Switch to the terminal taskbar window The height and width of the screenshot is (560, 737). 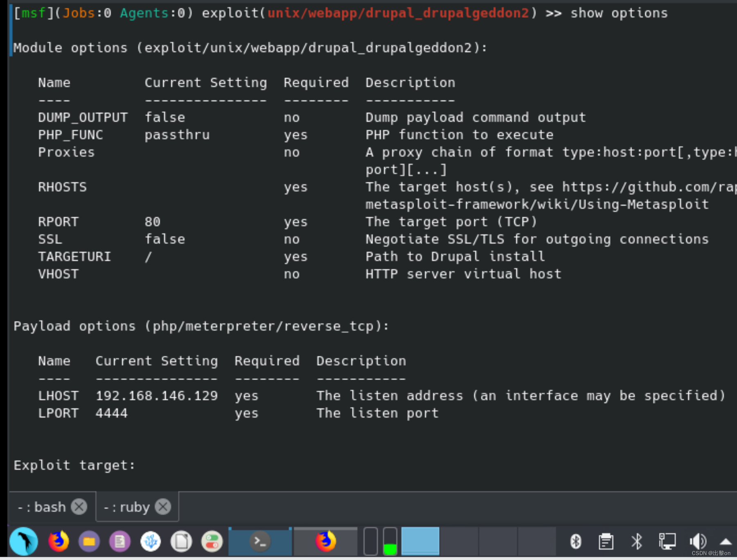pyautogui.click(x=260, y=541)
